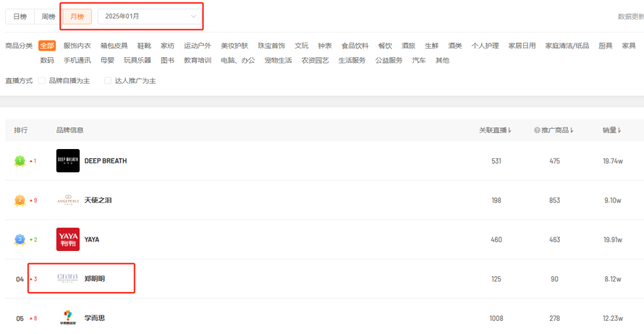Click the 推广商品 help question icon
This screenshot has height=334, width=644.
537,130
